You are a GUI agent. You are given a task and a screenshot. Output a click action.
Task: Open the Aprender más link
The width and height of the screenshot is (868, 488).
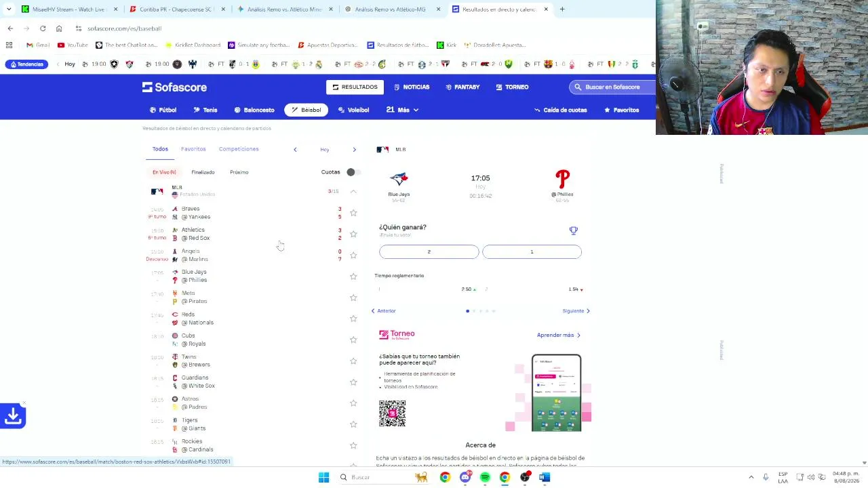point(559,335)
